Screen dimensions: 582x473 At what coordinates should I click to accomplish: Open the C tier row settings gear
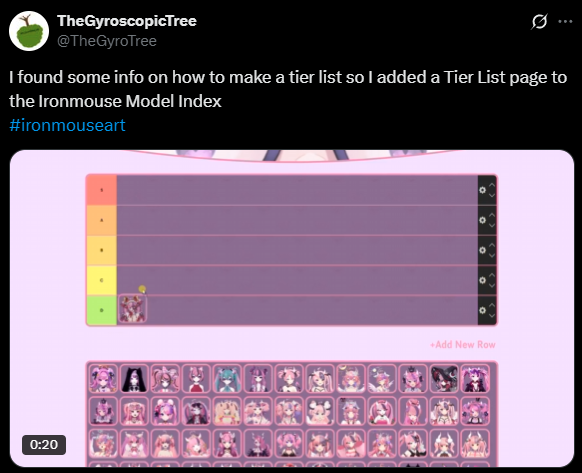(482, 280)
